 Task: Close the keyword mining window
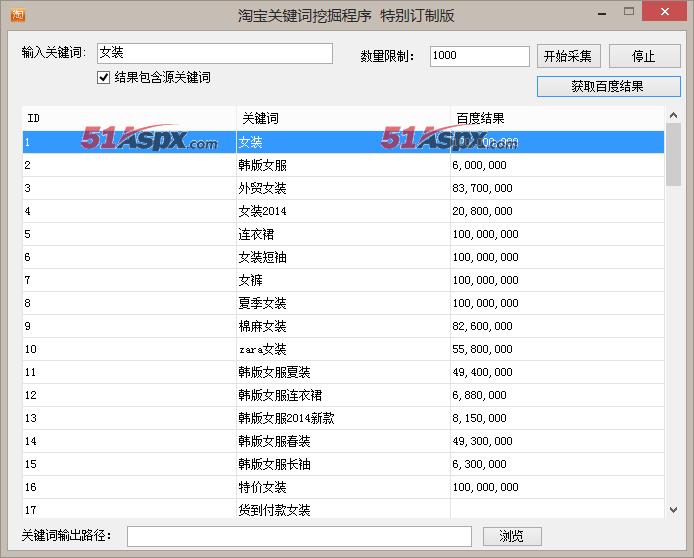pos(664,12)
